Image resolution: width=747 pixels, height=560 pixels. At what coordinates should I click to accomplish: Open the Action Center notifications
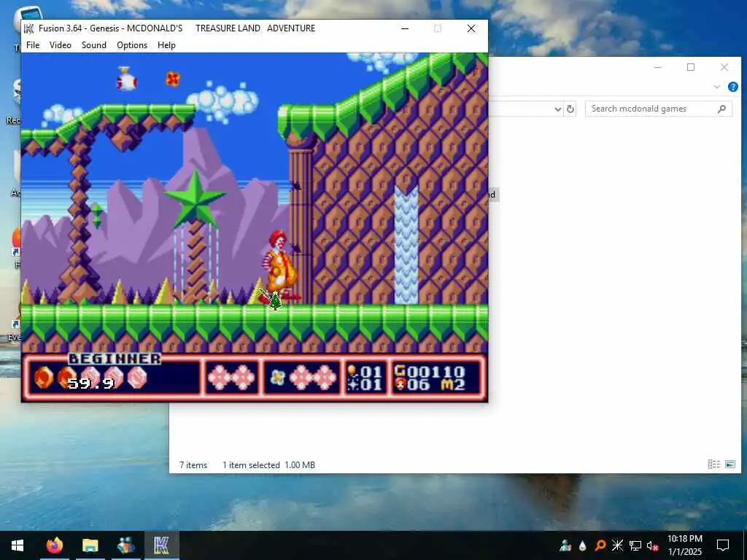tap(723, 545)
